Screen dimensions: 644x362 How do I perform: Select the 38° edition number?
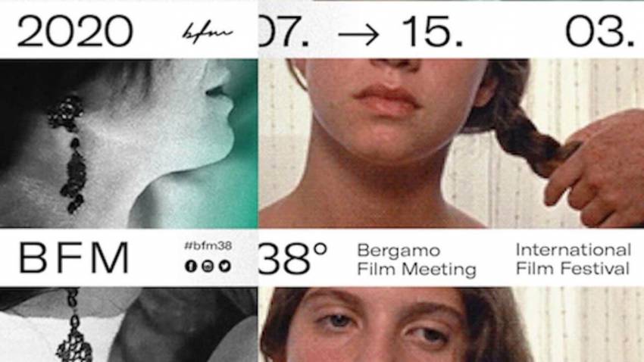tap(292, 258)
